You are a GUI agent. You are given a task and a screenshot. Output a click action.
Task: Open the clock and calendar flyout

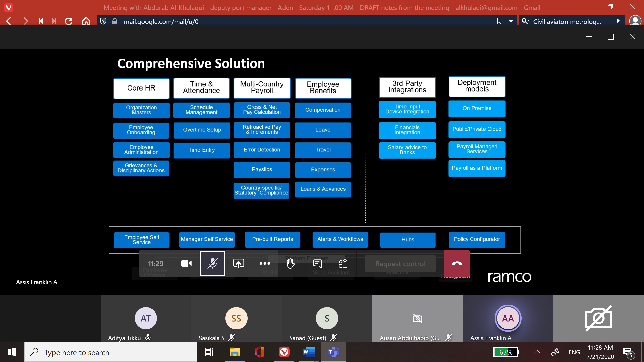[x=600, y=352]
